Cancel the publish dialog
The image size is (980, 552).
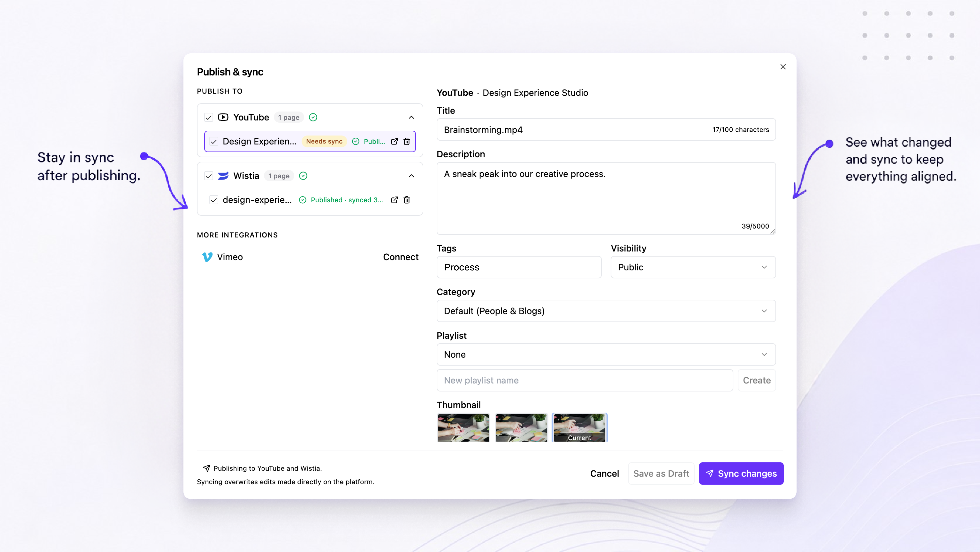point(604,474)
